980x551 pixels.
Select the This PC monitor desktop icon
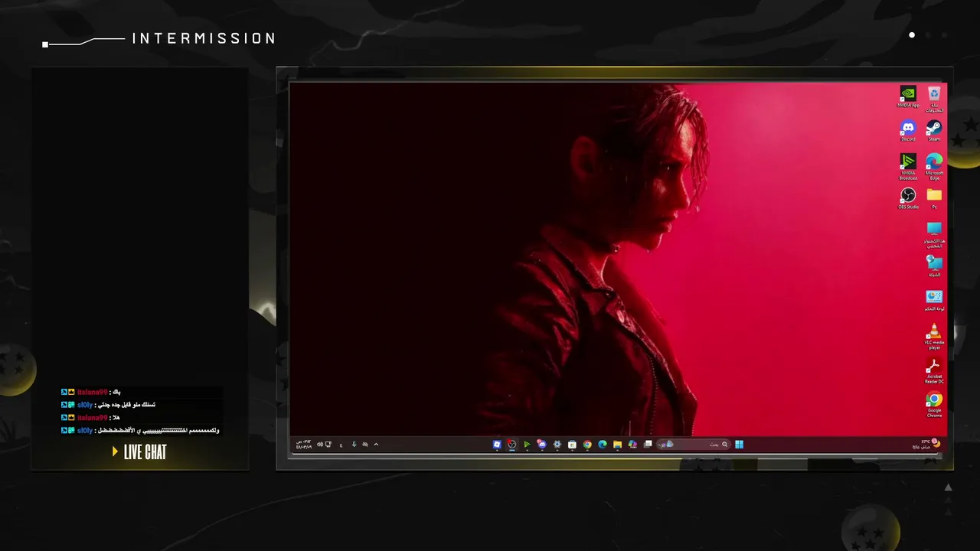(934, 235)
